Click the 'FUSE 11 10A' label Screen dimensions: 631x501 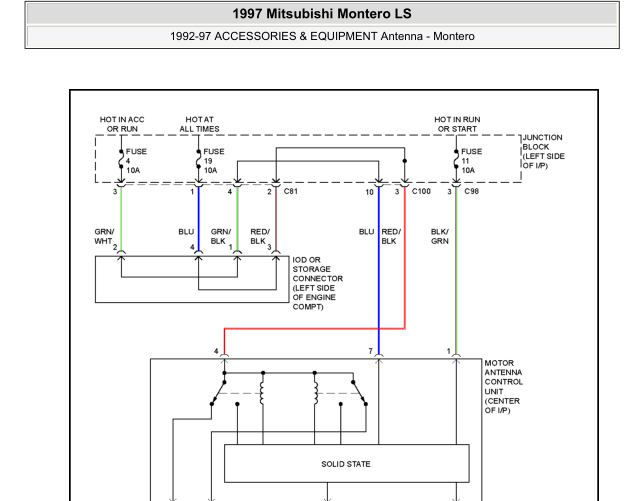click(471, 161)
